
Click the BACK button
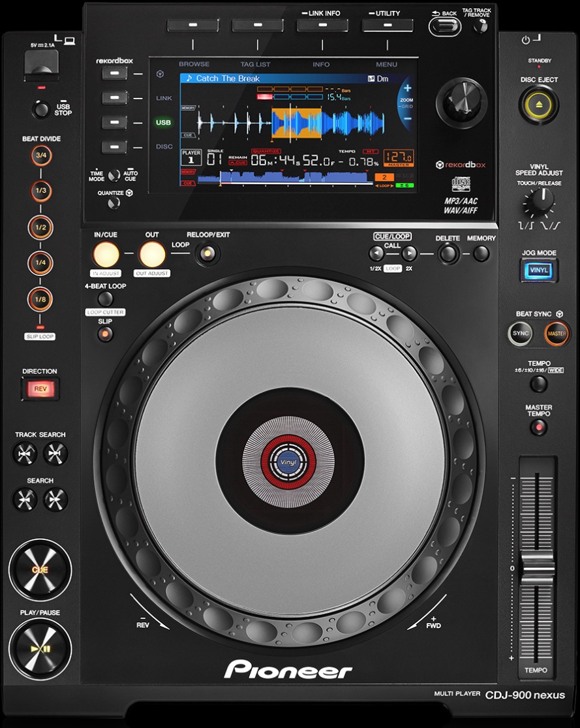click(x=444, y=27)
